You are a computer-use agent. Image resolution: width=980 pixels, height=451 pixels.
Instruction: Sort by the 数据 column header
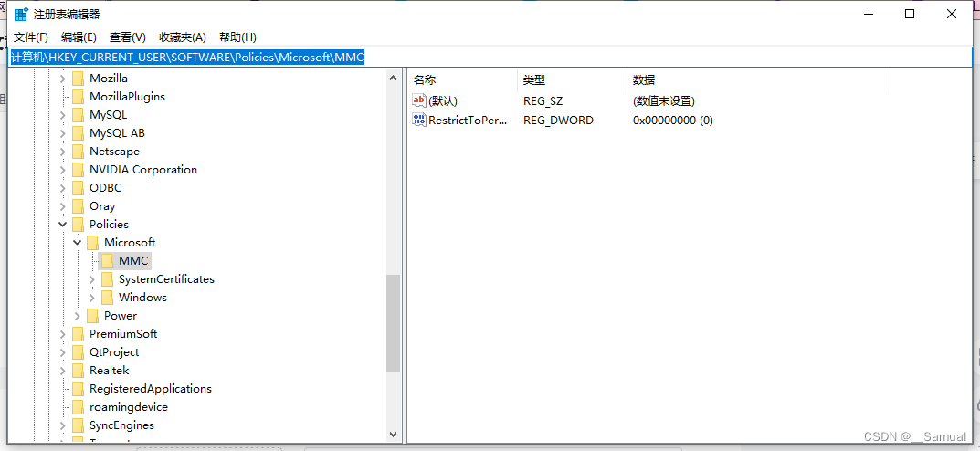pyautogui.click(x=758, y=80)
